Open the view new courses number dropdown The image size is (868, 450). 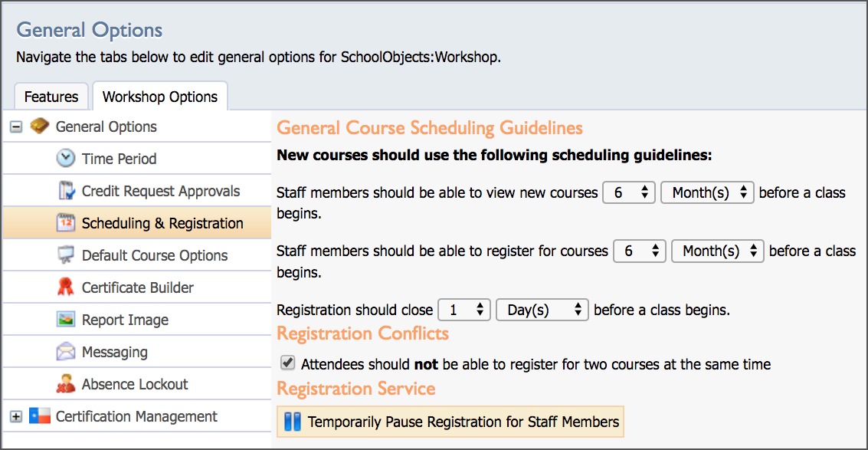tap(629, 193)
